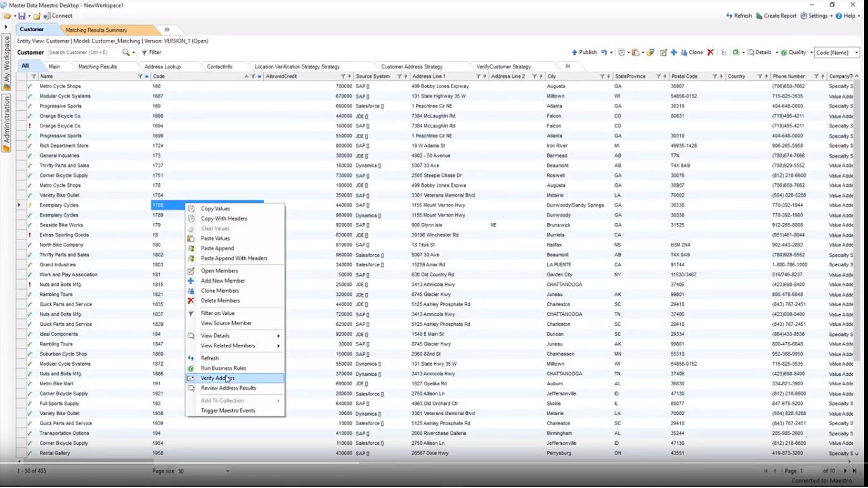The image size is (868, 488).
Task: Open the Help dropdown menu
Action: pos(848,16)
